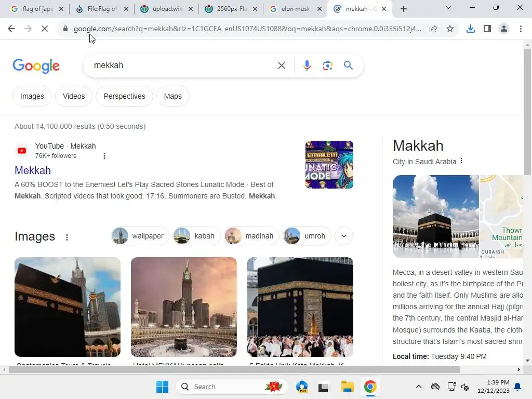
Task: Open Kaaba with pilgrims crowd image
Action: point(300,307)
